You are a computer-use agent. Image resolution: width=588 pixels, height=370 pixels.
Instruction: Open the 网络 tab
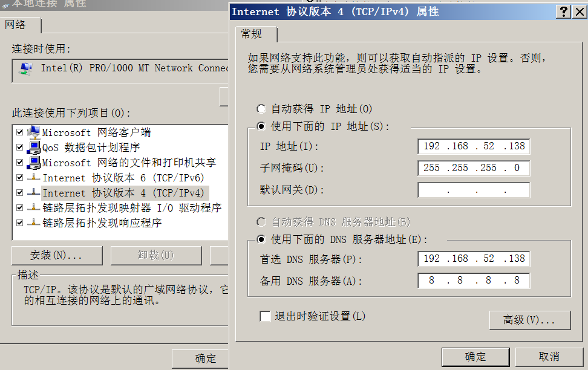[16, 25]
